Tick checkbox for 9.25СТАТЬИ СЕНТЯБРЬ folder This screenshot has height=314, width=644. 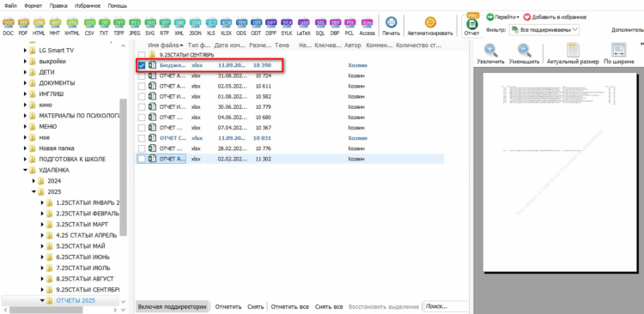coord(142,55)
